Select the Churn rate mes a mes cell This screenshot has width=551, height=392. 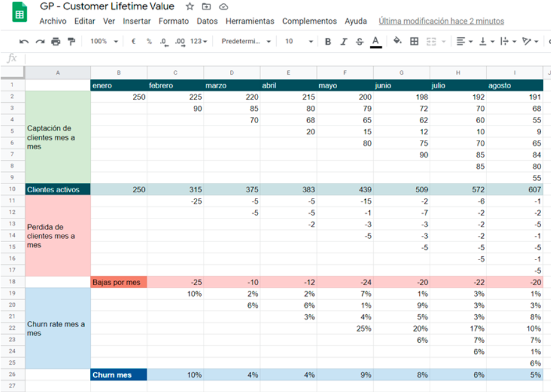pos(58,329)
